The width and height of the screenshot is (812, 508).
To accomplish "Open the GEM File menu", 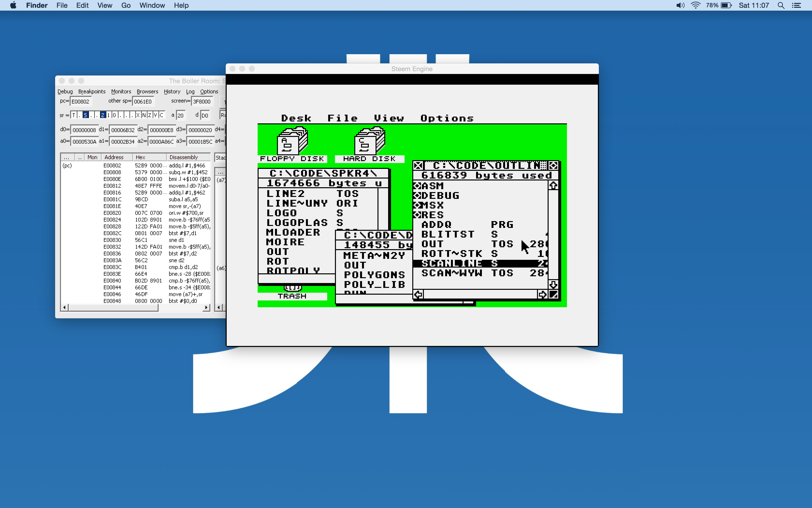I will point(343,118).
